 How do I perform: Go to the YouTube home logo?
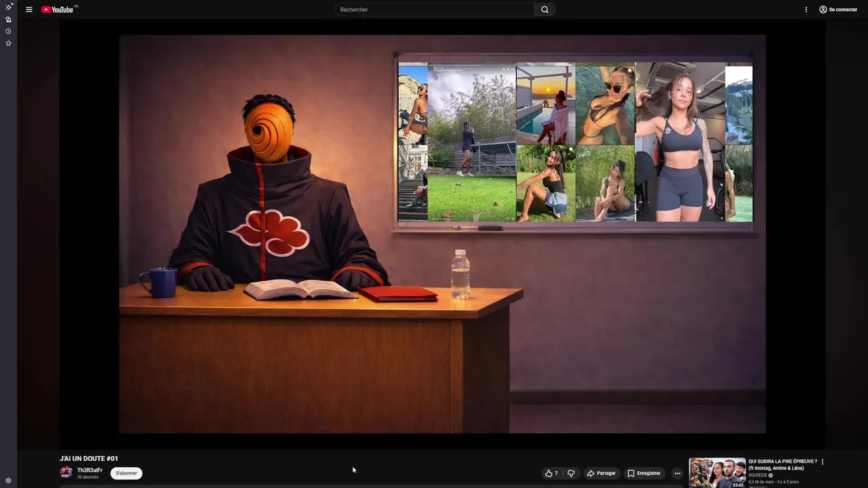point(58,9)
